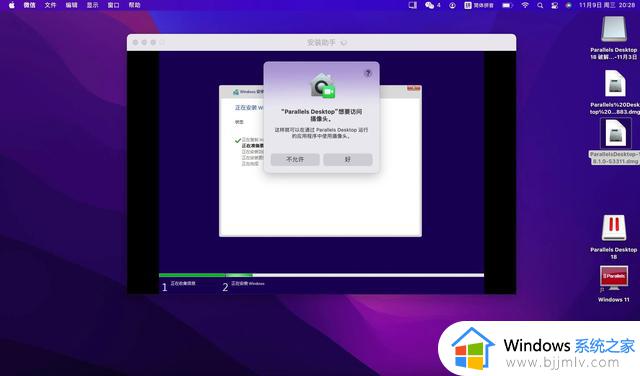Click the installation progress bar at the bottom
Image resolution: width=640 pixels, height=376 pixels.
321,275
